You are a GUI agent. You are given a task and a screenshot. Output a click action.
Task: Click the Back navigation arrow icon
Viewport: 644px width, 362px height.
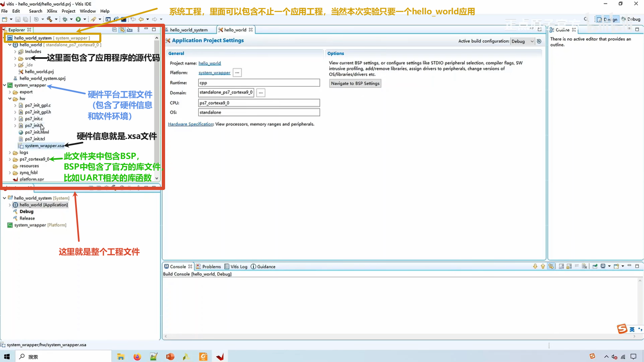[141, 19]
